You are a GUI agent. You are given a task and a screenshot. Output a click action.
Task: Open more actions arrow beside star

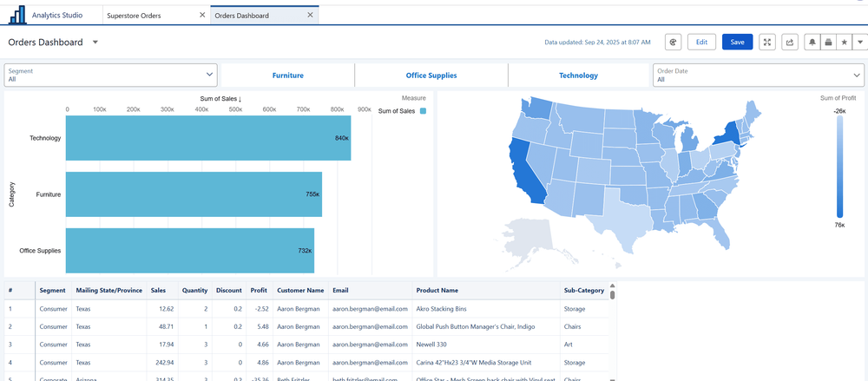(859, 42)
